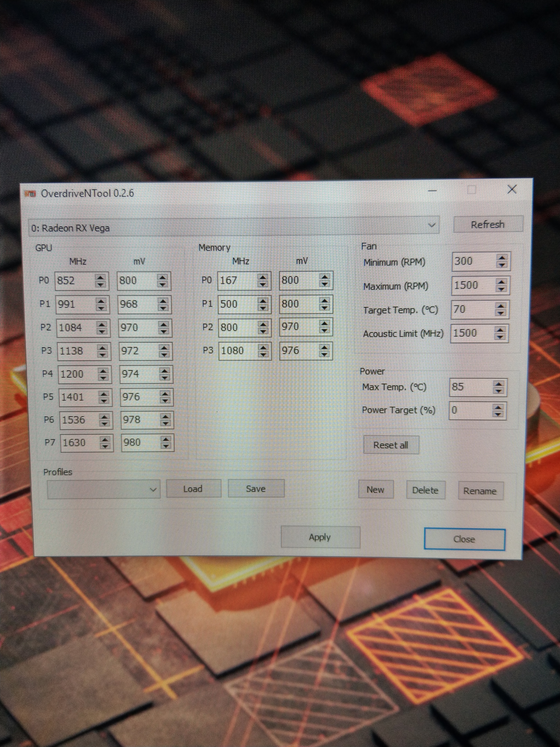Click the OverdriveNTool title bar icon
Viewport: 560px width, 747px height.
click(x=30, y=194)
